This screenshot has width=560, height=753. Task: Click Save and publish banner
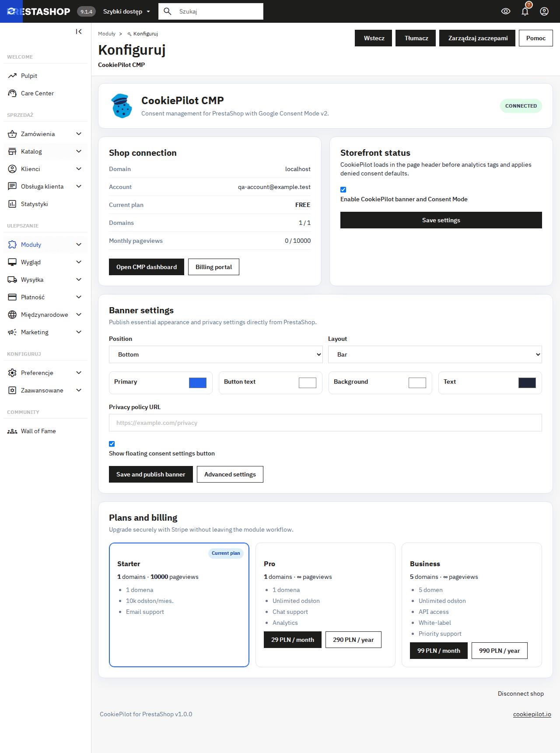click(x=151, y=474)
